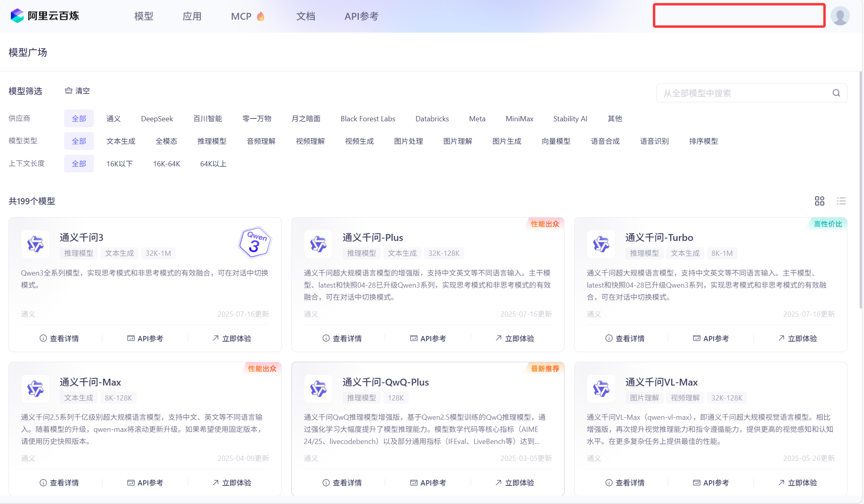Select context length 16K-64K
Viewport: 864px width, 504px height.
(x=166, y=164)
